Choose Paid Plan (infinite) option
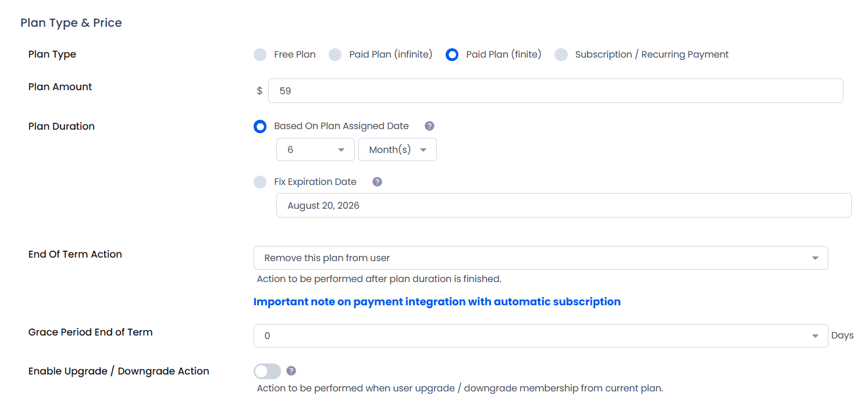 pos(335,55)
